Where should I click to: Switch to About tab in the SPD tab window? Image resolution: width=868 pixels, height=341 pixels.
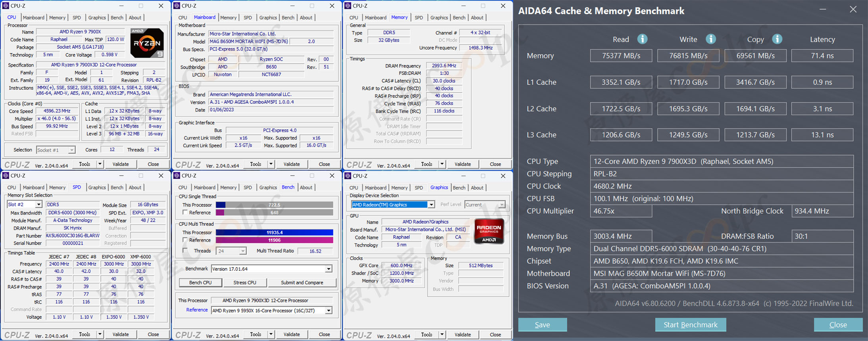pos(135,187)
